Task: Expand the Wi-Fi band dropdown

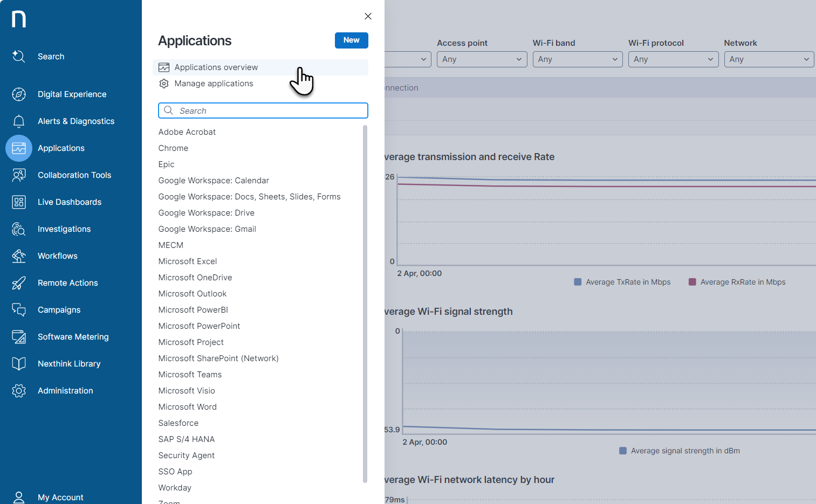Action: coord(577,59)
